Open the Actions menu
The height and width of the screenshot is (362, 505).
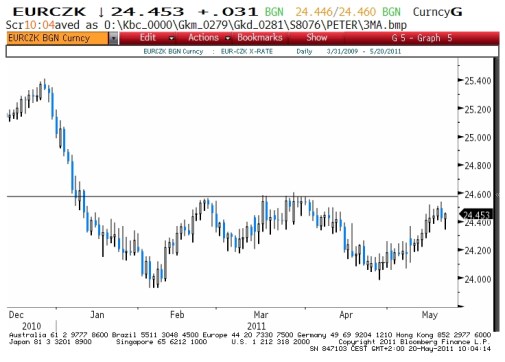pyautogui.click(x=203, y=38)
